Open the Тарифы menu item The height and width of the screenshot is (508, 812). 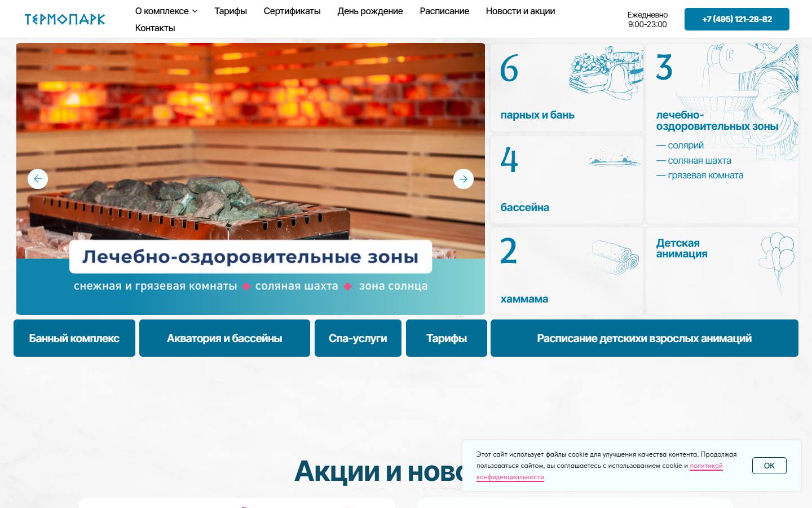point(231,11)
